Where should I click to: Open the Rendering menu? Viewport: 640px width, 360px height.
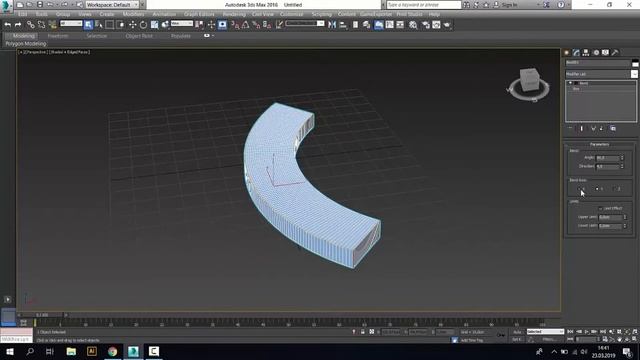coord(234,14)
